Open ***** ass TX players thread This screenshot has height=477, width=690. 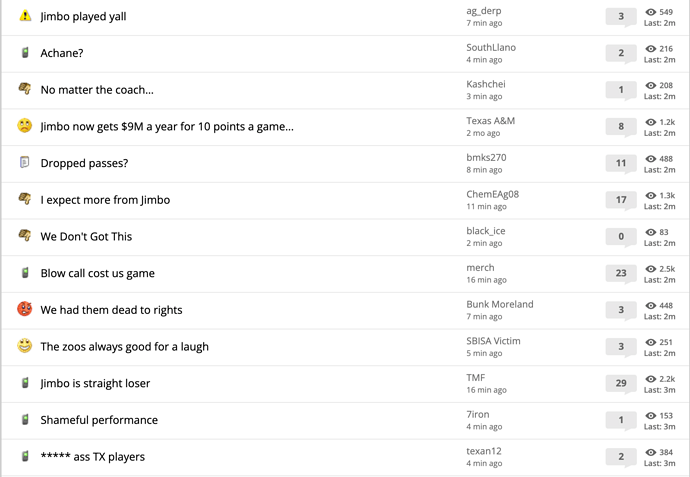(92, 457)
